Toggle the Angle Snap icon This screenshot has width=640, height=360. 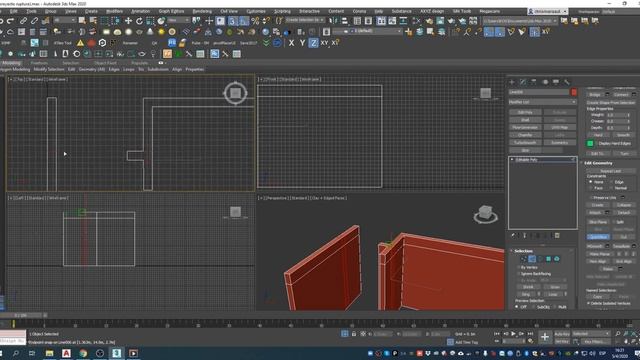coord(244,20)
